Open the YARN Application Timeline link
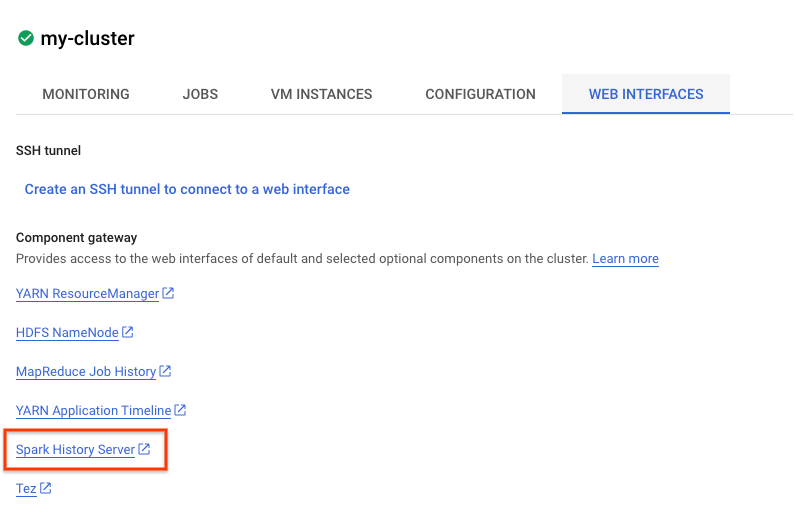This screenshot has height=516, width=796. (x=94, y=410)
